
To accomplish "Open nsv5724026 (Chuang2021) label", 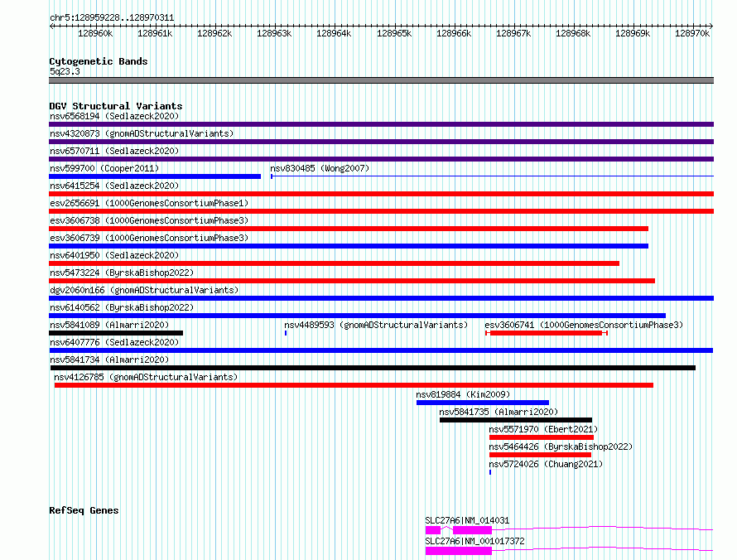I will [x=546, y=464].
